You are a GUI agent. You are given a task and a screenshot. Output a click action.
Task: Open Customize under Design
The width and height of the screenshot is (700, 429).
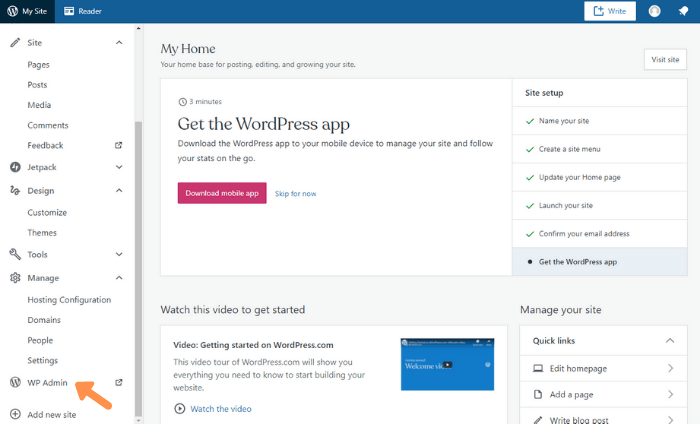pos(47,212)
